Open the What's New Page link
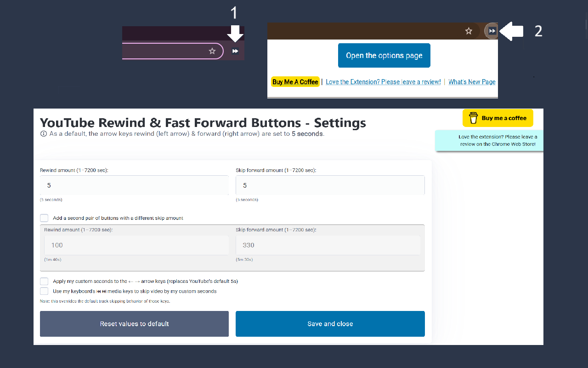Screen dimensions: 588x368 coord(472,82)
